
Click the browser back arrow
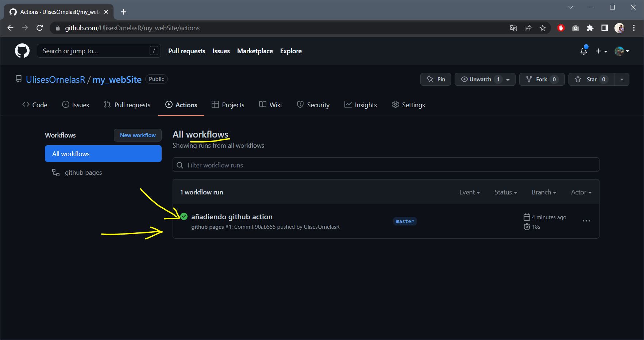pos(10,28)
